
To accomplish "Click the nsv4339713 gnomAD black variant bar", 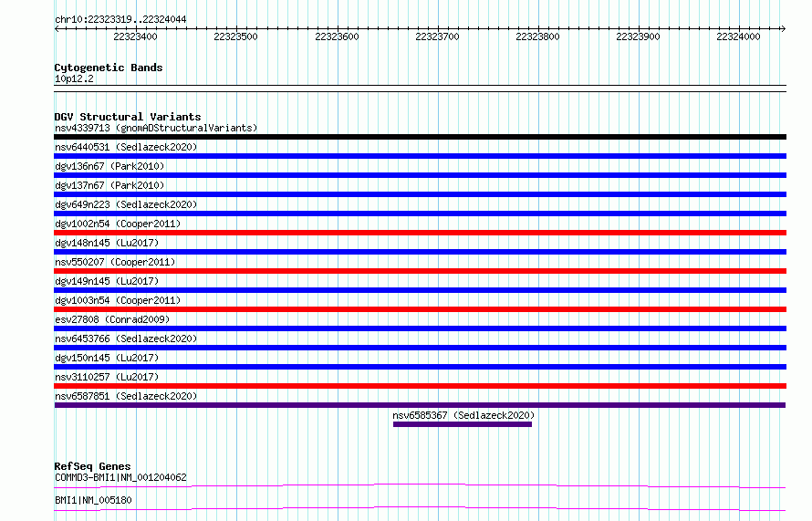I will [420, 137].
